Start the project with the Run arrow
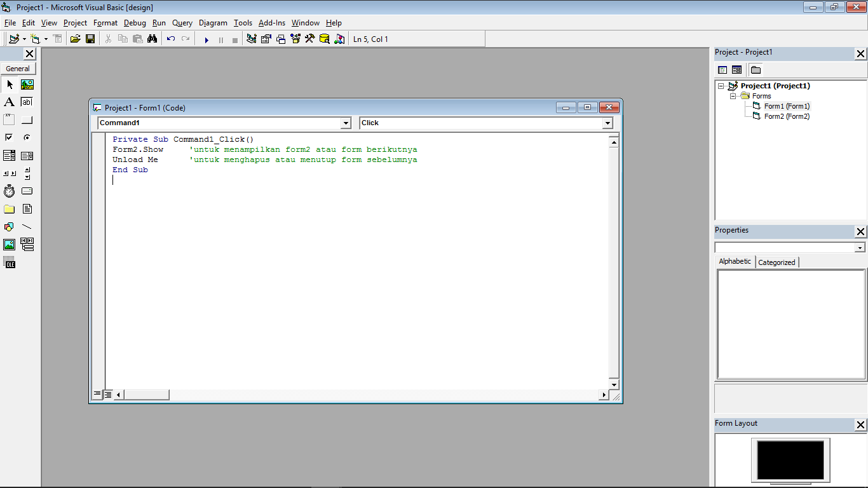Screen dimensions: 868x488 (x=207, y=39)
